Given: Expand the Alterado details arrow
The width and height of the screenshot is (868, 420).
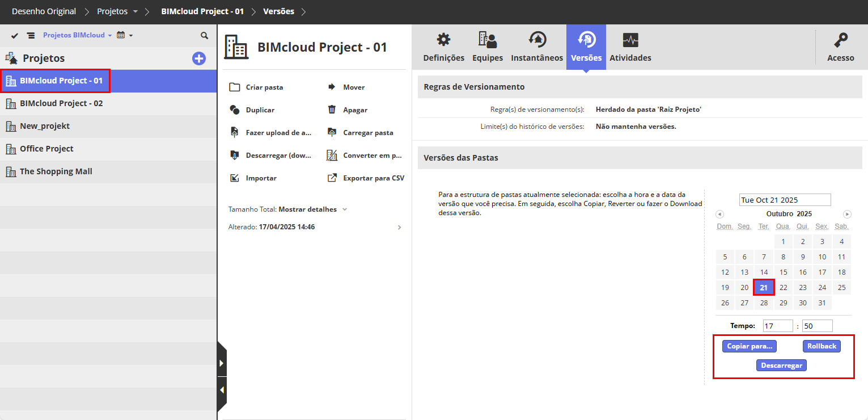Looking at the screenshot, I should pos(400,228).
